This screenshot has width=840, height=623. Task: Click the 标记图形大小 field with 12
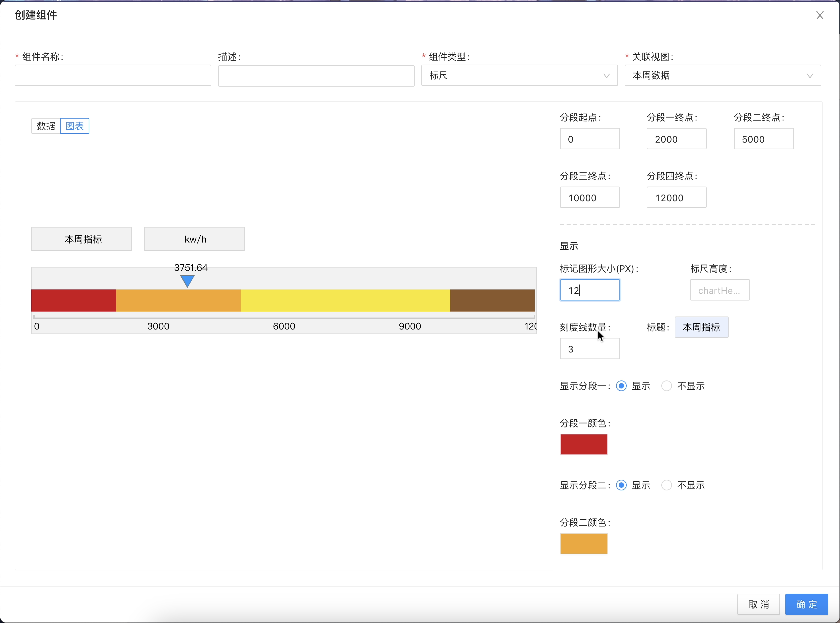point(590,290)
